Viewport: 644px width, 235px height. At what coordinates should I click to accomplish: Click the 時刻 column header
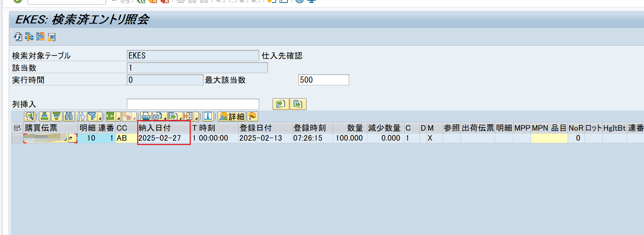tap(218, 128)
